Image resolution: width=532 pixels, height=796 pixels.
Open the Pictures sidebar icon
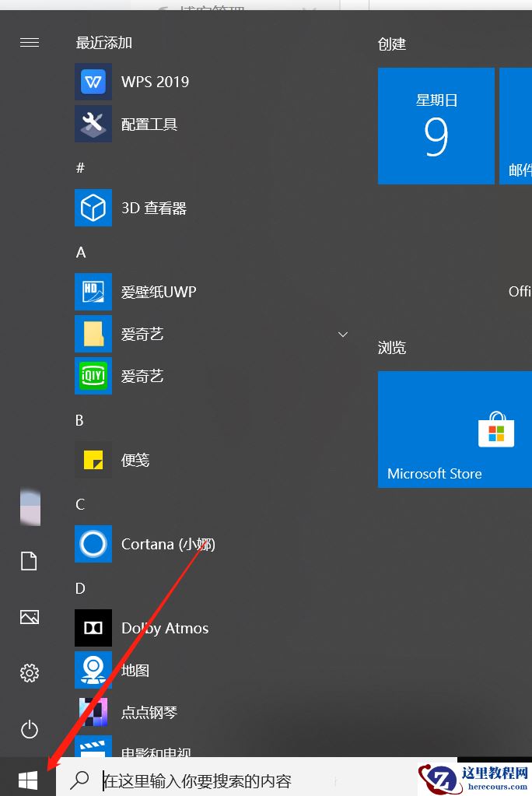pyautogui.click(x=30, y=617)
